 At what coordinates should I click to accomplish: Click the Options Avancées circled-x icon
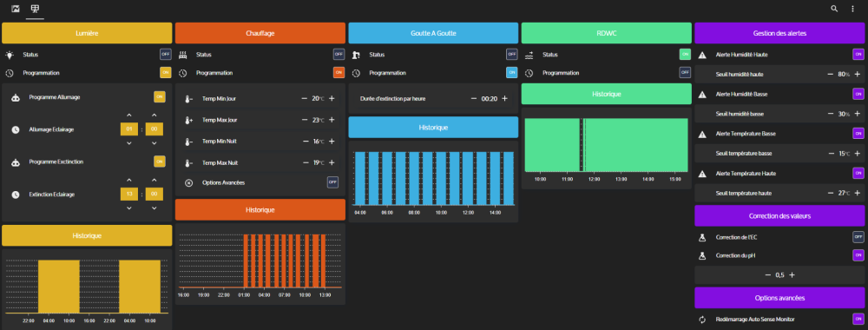pyautogui.click(x=188, y=182)
